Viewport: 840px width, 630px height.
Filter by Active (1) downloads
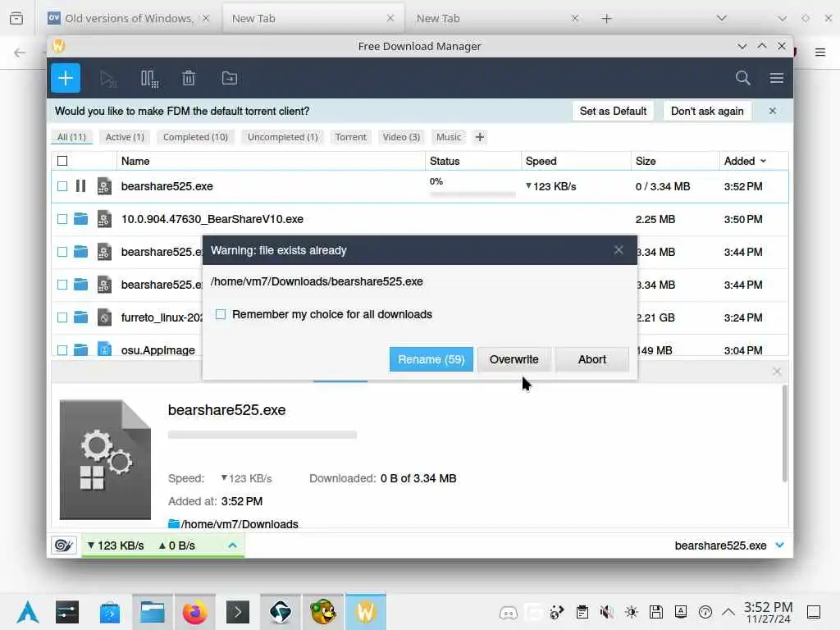click(x=125, y=137)
